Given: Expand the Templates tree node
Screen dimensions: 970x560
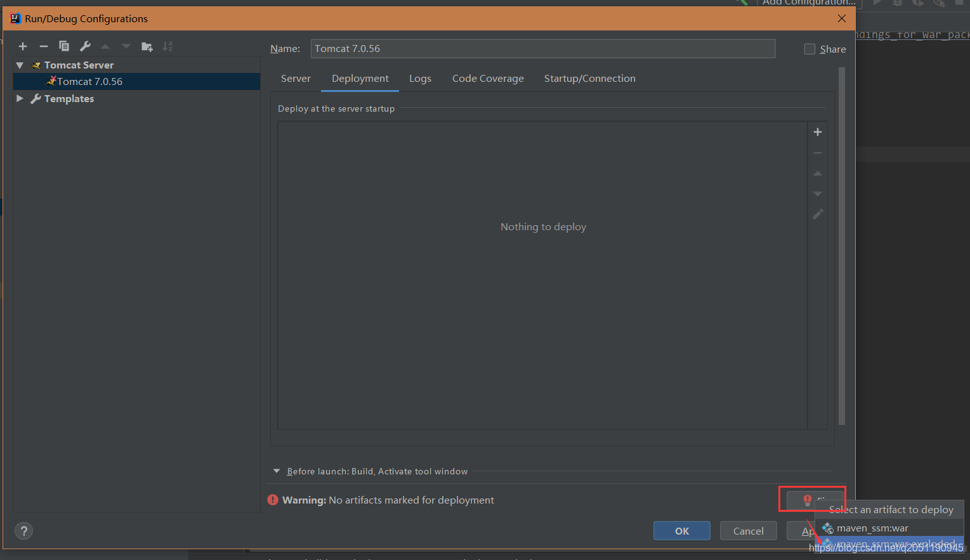Looking at the screenshot, I should coord(20,98).
